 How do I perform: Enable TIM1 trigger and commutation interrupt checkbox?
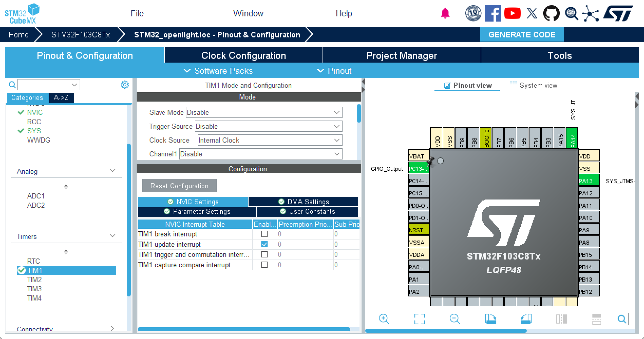click(264, 254)
